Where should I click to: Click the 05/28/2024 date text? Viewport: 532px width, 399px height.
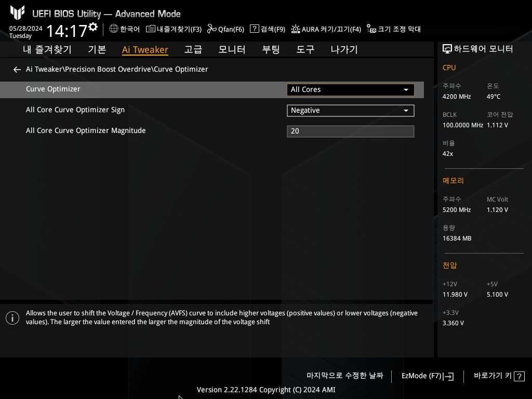[x=26, y=29]
